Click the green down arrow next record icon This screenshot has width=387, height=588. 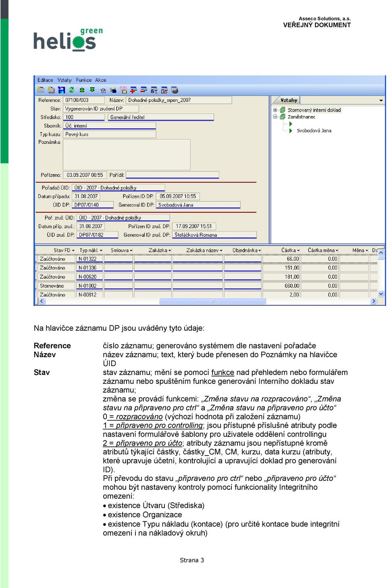(x=92, y=90)
